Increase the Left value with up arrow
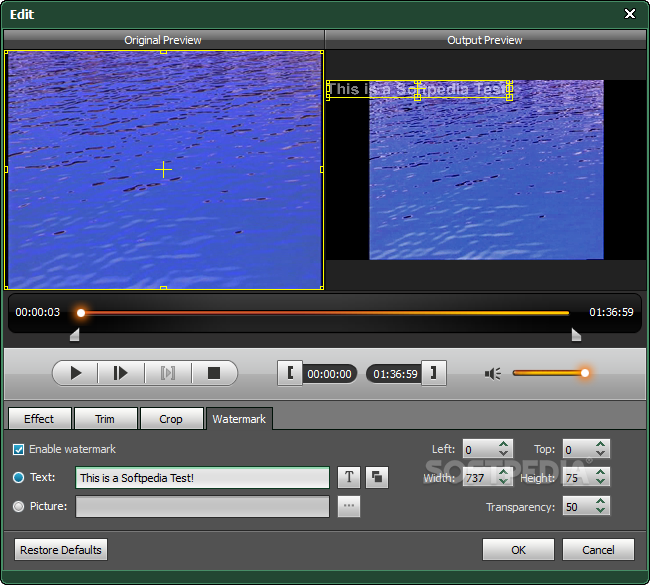This screenshot has width=650, height=585. click(x=504, y=444)
